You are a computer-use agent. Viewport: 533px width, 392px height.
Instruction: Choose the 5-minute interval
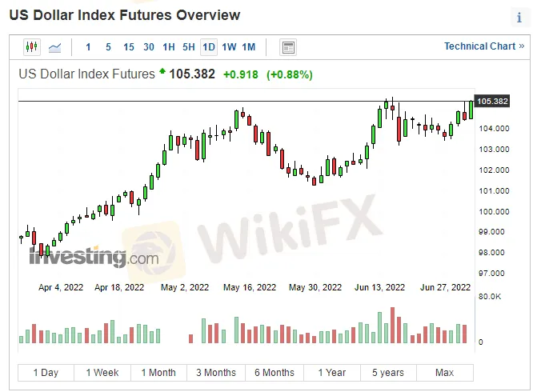pyautogui.click(x=108, y=47)
